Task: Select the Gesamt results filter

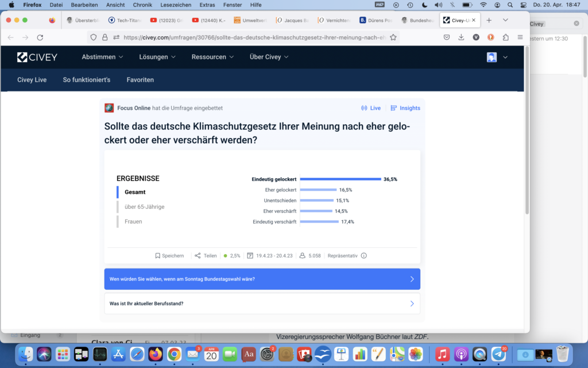Action: point(135,192)
